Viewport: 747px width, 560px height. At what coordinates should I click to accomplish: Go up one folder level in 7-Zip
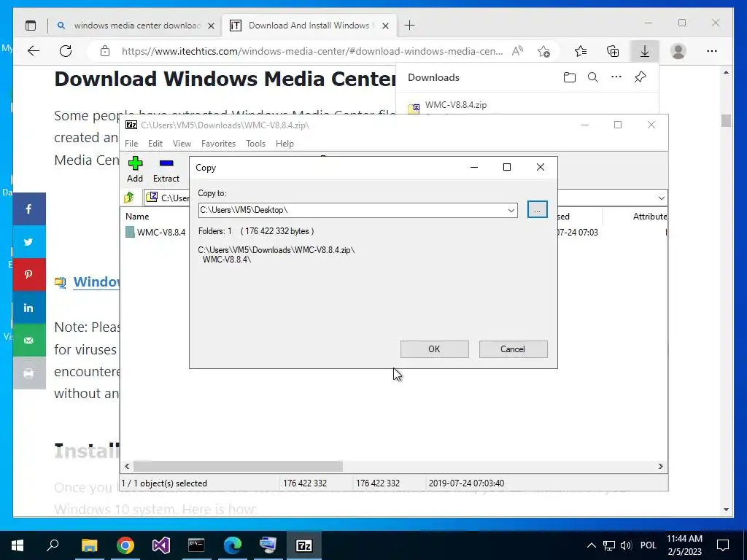(x=129, y=198)
